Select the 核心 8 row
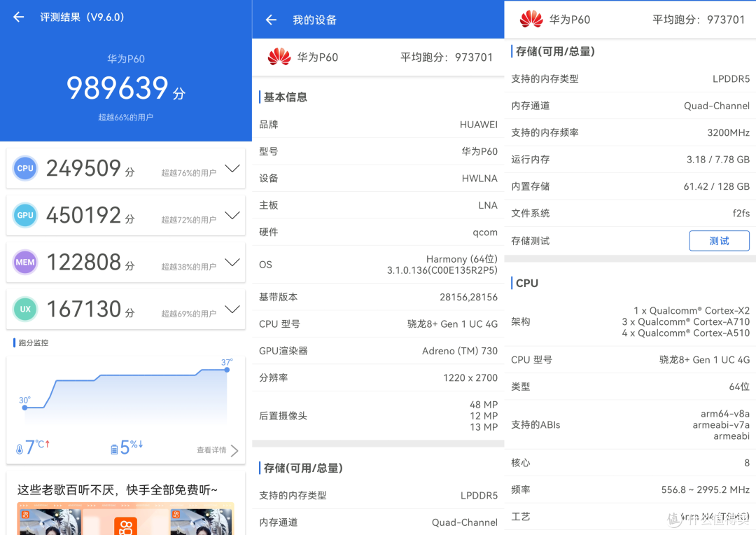 [x=630, y=463]
